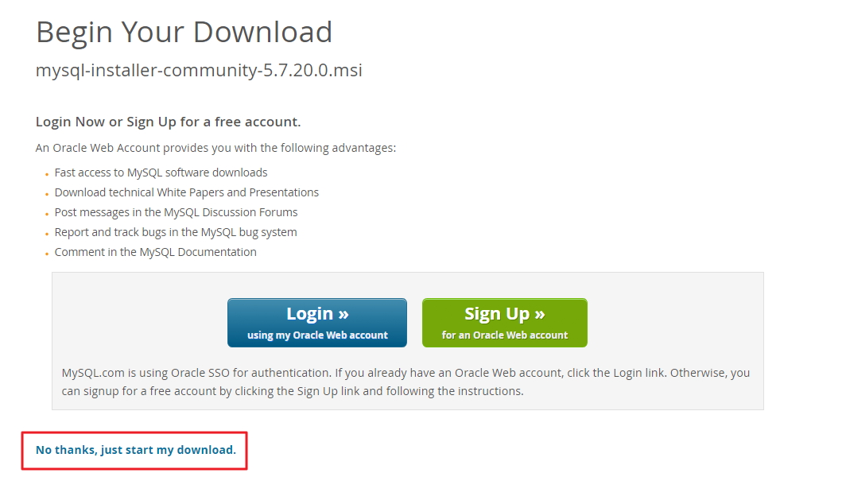Image resolution: width=846 pixels, height=504 pixels.
Task: Open the "No thanks, just start my download" link
Action: coord(136,450)
